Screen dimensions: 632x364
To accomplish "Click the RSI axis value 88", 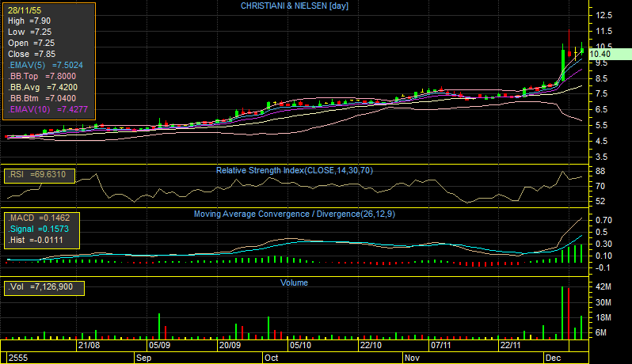I will click(x=600, y=171).
